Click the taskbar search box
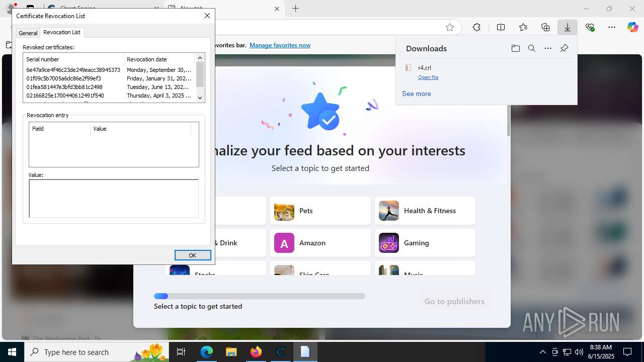 pos(97,352)
